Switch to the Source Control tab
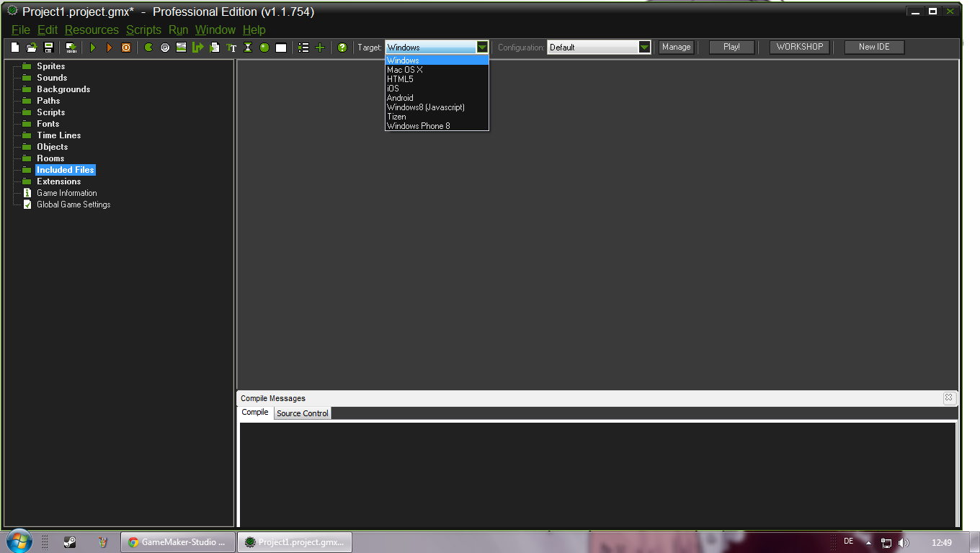 [303, 413]
